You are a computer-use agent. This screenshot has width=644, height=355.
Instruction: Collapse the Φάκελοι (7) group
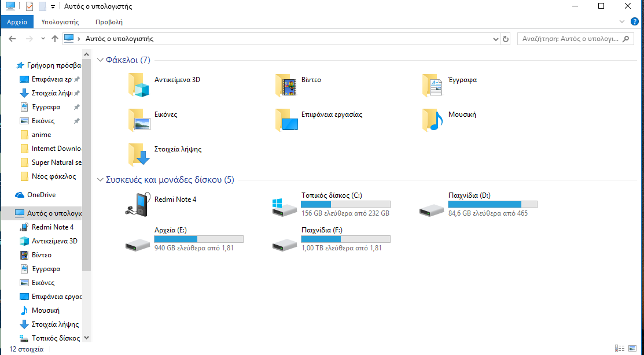coord(100,60)
